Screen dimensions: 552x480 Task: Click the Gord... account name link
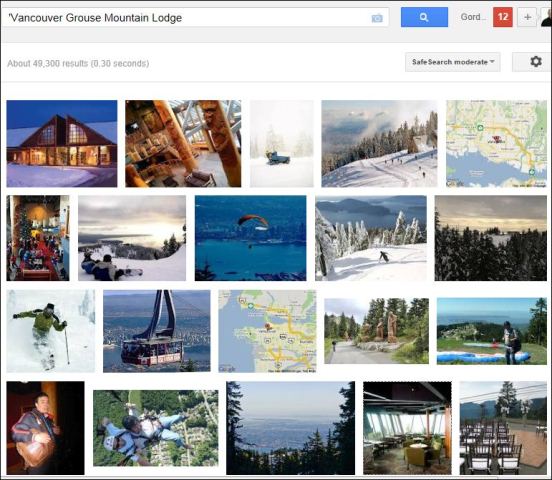(471, 17)
